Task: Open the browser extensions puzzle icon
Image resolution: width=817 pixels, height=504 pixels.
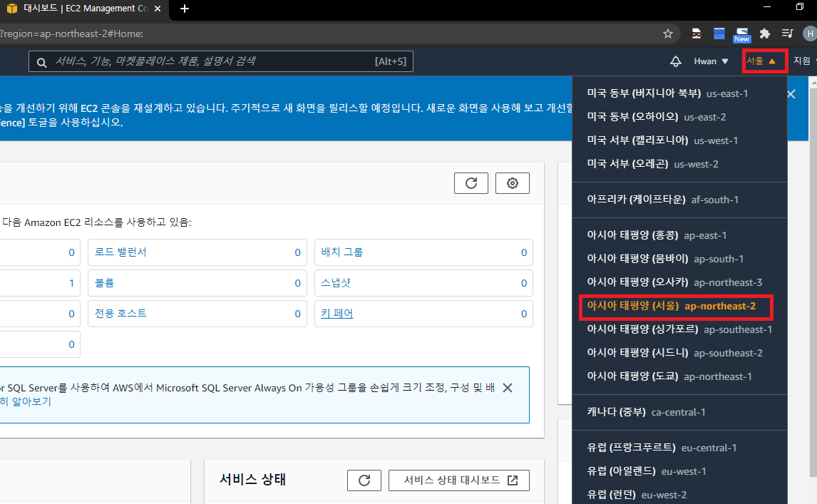Action: 764,34
